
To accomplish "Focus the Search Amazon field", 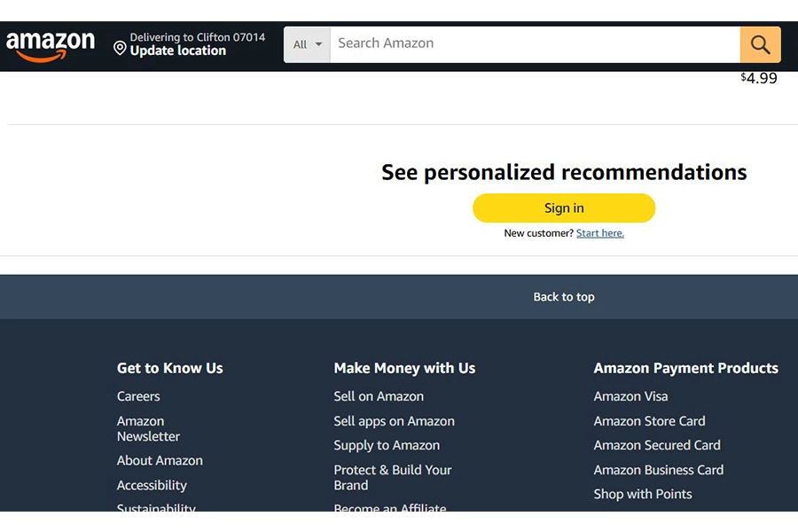I will [535, 45].
